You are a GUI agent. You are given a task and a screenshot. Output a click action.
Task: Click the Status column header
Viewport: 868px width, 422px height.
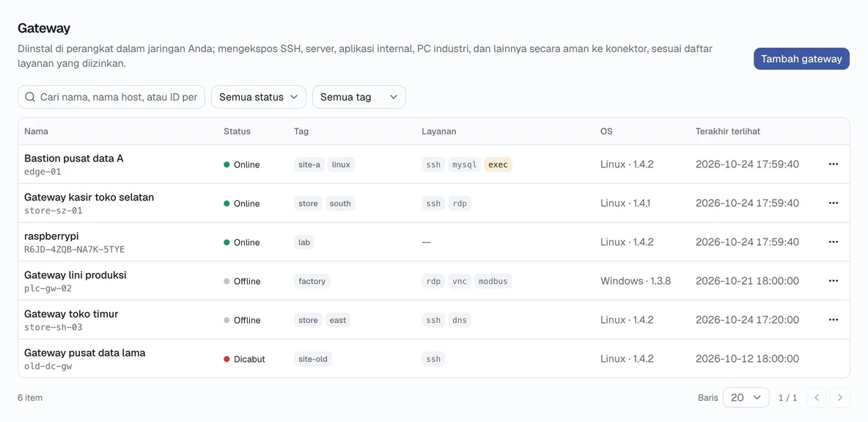click(237, 131)
